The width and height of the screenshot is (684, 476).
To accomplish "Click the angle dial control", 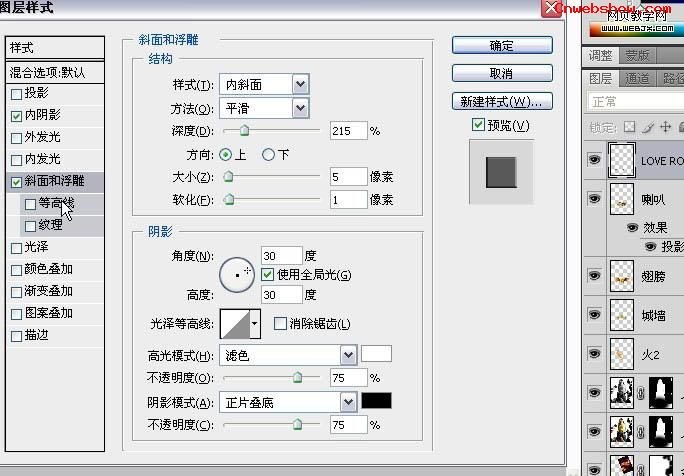I will tap(238, 273).
